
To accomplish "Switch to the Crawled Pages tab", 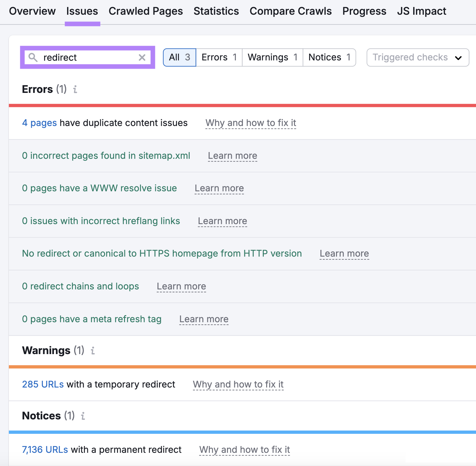I will click(145, 11).
